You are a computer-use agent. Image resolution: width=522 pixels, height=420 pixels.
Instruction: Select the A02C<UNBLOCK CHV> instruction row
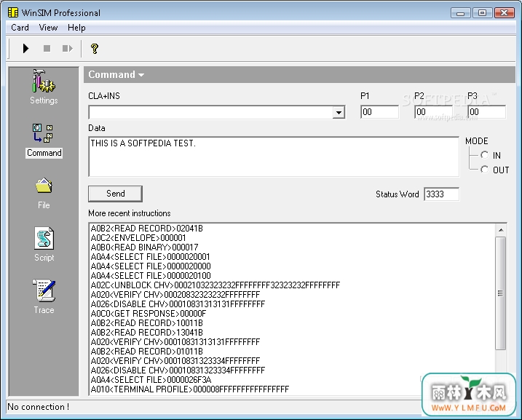(x=215, y=285)
